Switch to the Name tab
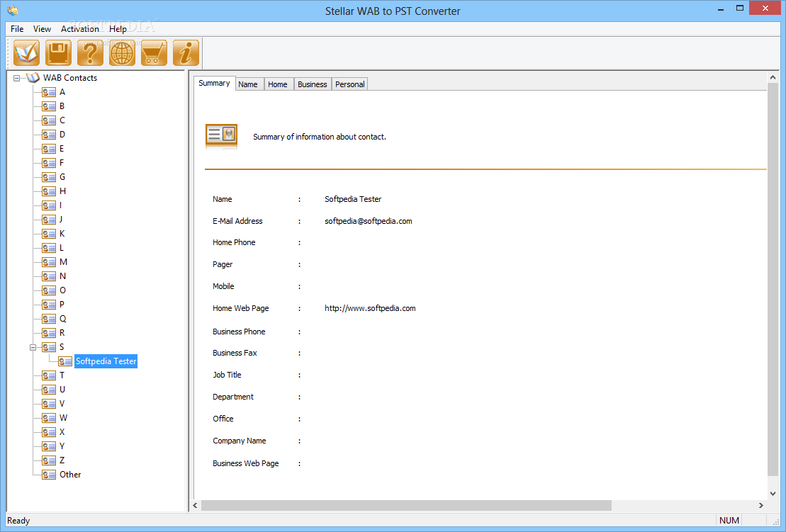This screenshot has width=786, height=532. point(248,84)
